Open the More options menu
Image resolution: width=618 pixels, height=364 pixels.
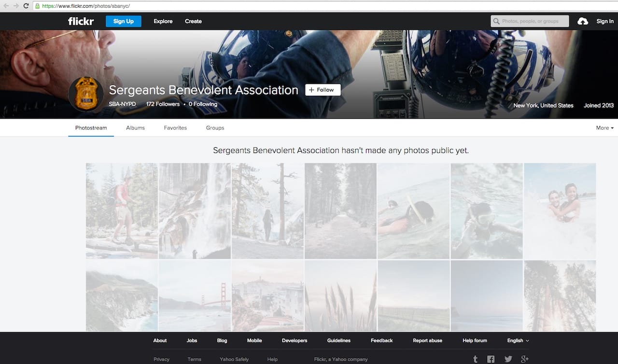pos(604,127)
